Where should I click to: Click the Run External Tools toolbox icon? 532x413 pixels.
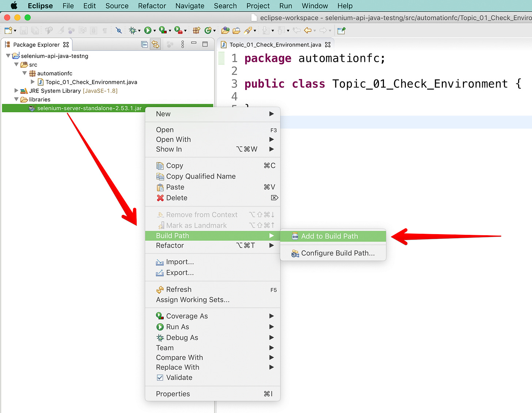point(178,31)
